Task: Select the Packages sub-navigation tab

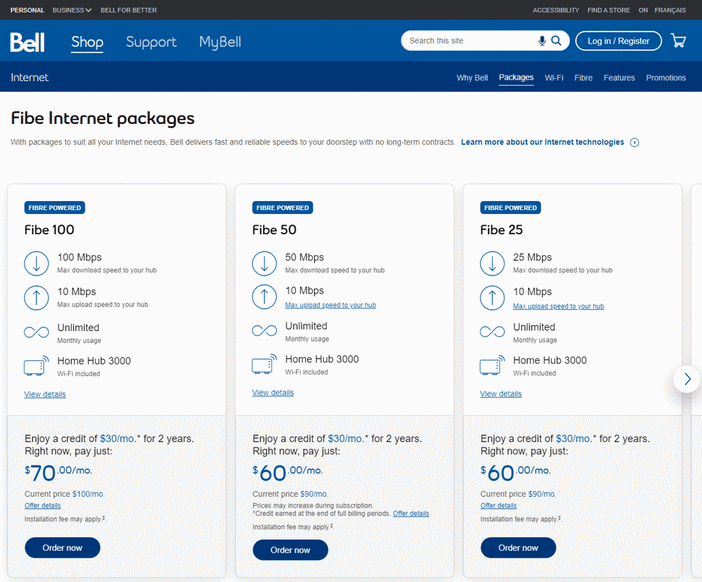Action: tap(516, 77)
